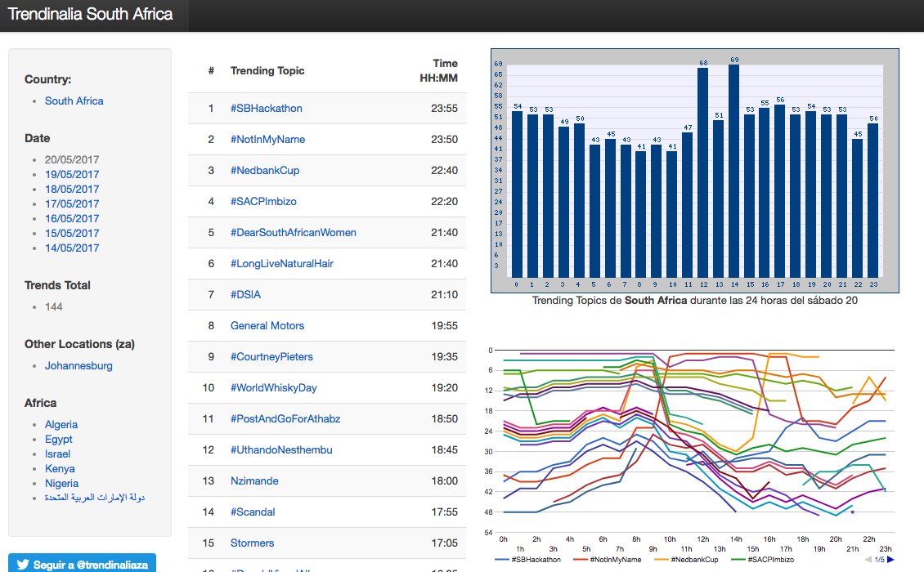Open Nigeria in the Africa list
This screenshot has height=572, width=924.
coord(61,484)
